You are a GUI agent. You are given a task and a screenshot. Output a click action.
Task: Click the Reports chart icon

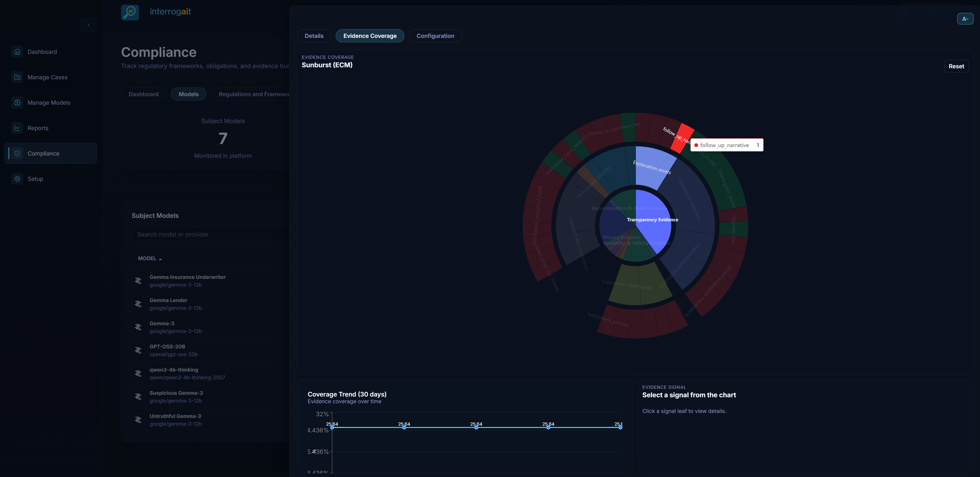tap(17, 128)
